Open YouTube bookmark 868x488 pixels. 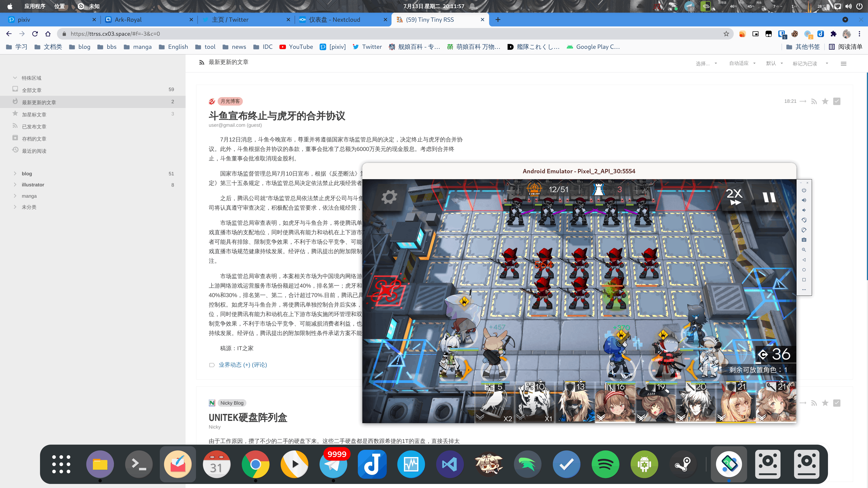296,47
